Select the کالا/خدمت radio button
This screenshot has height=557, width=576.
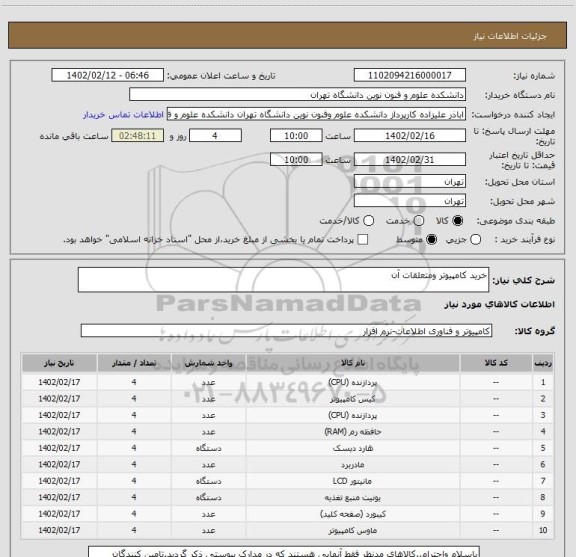tap(368, 220)
